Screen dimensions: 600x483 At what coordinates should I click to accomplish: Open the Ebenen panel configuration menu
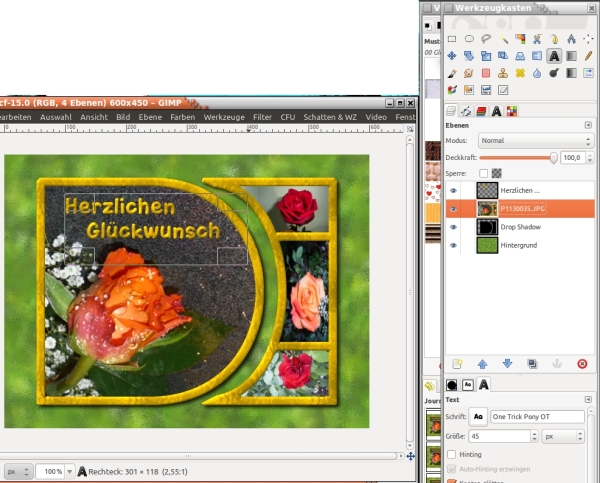pyautogui.click(x=588, y=125)
